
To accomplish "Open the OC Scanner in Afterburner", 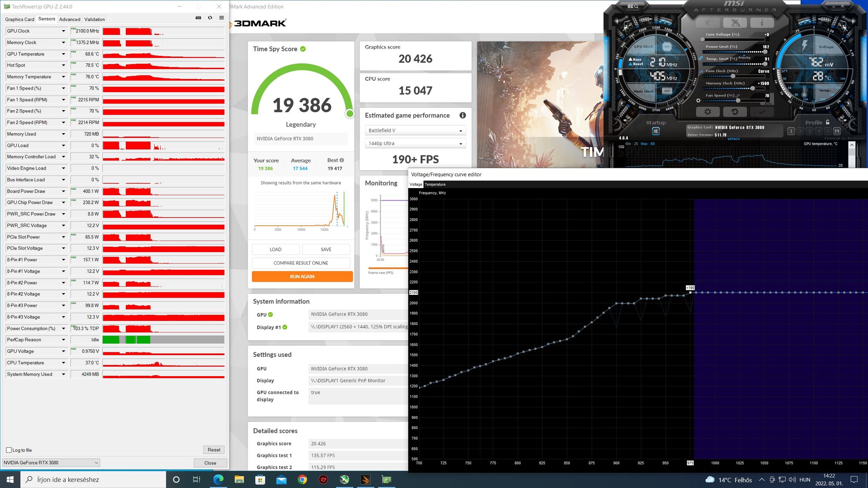I will click(x=633, y=6).
